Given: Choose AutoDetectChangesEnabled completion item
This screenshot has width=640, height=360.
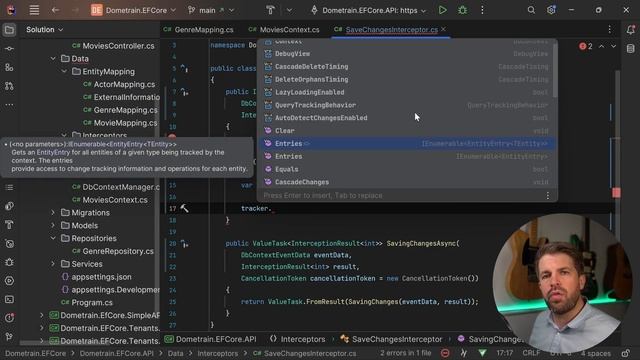Looking at the screenshot, I should pyautogui.click(x=407, y=118).
